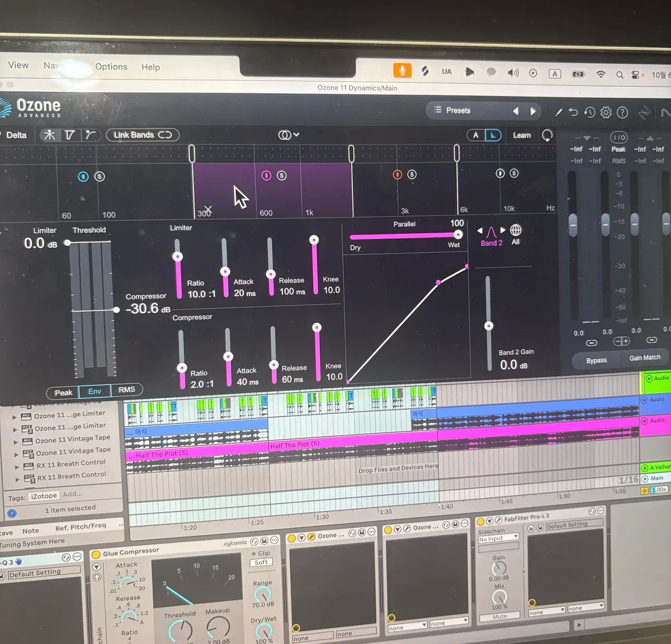
Task: Click the blue headphones preview icon in browser
Action: pos(12,514)
